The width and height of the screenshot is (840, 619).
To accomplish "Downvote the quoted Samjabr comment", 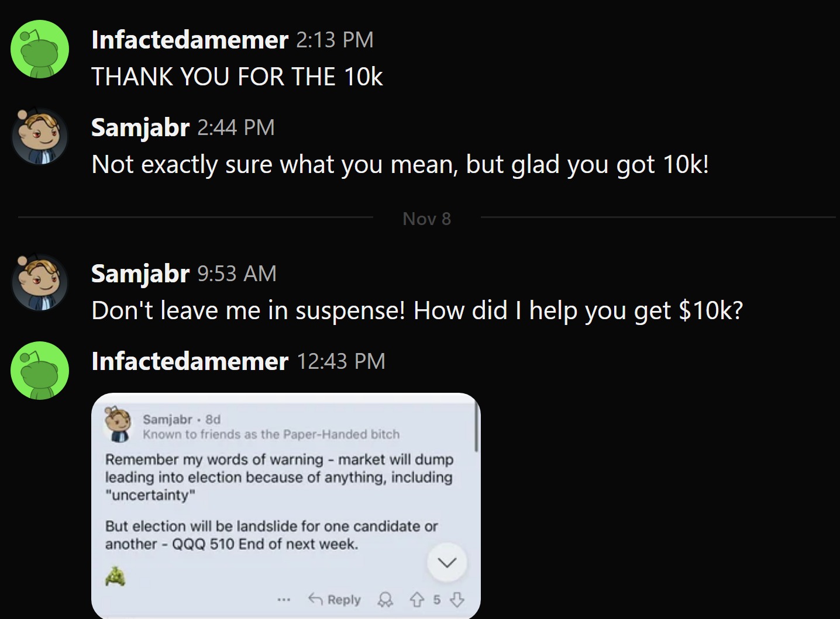I will 457,600.
